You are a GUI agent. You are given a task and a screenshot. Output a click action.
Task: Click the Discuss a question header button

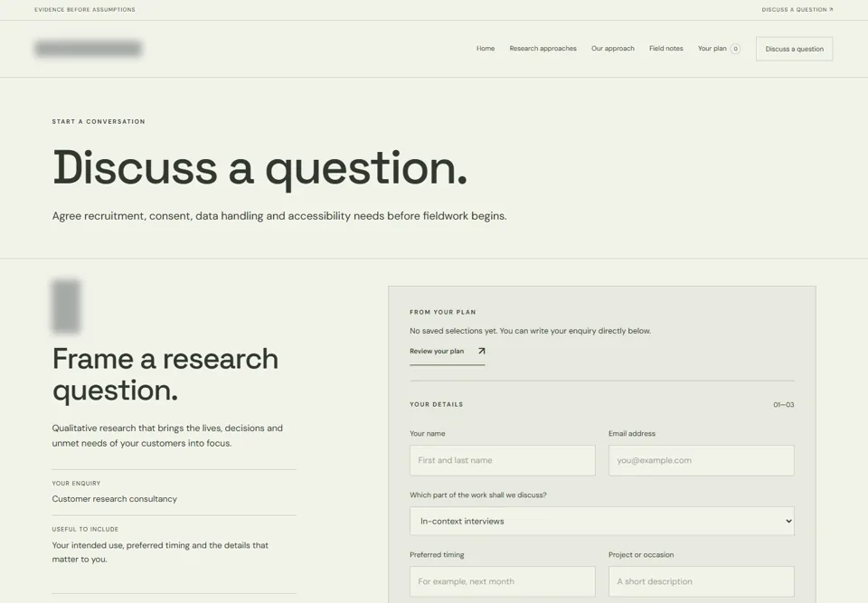tap(795, 49)
